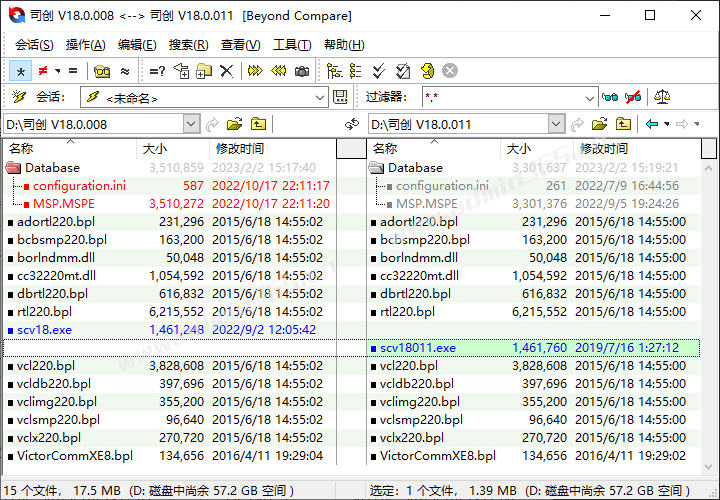
Task: Click the green glasses filter icon
Action: coord(610,97)
